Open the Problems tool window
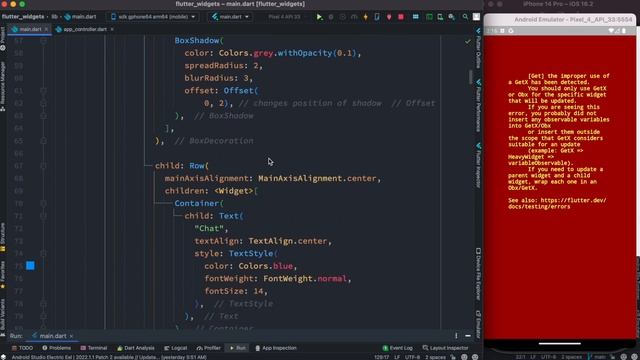The height and width of the screenshot is (360, 640). (x=56, y=348)
